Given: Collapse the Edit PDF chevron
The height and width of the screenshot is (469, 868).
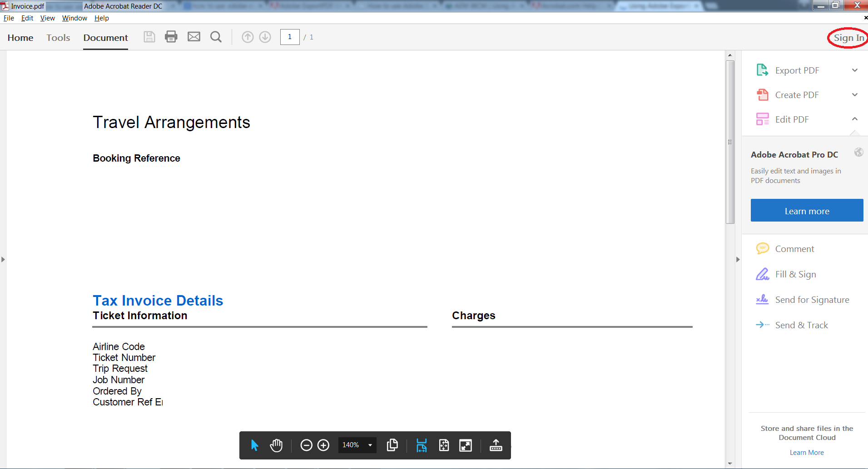Looking at the screenshot, I should (855, 119).
